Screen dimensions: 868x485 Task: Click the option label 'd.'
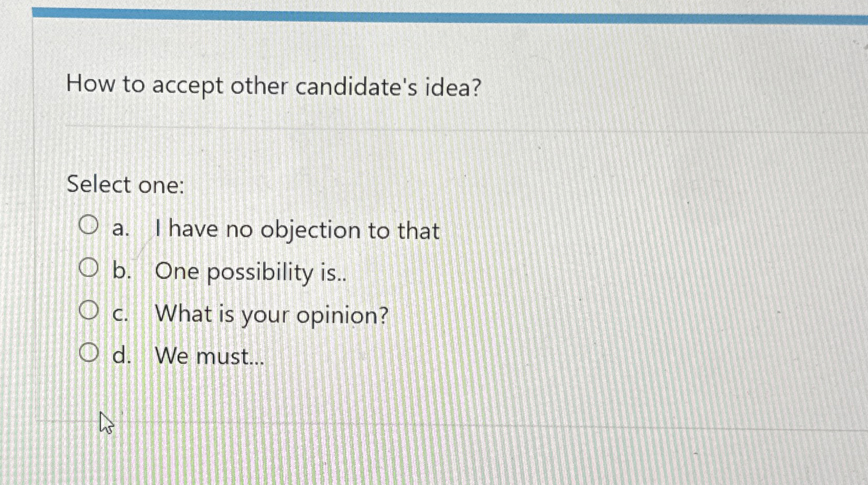pos(122,356)
